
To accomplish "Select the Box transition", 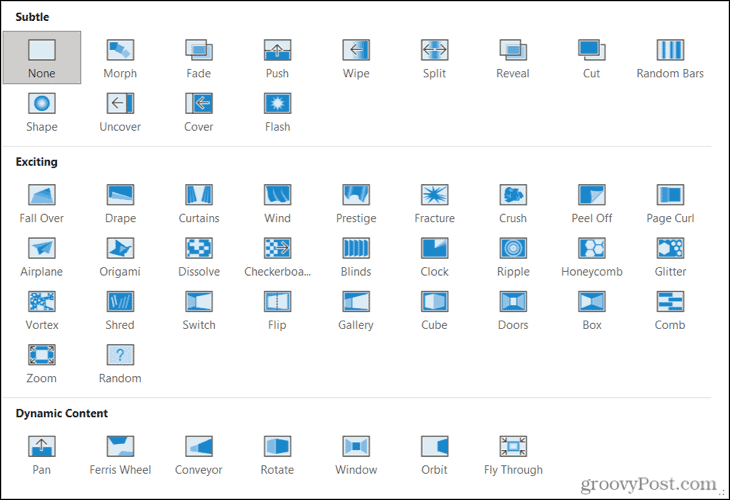I will [x=592, y=310].
